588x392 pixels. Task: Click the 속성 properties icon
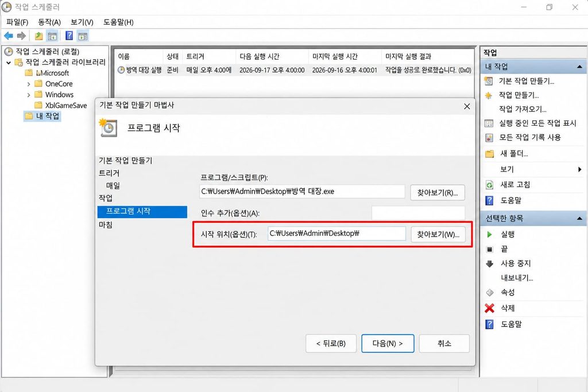(489, 293)
